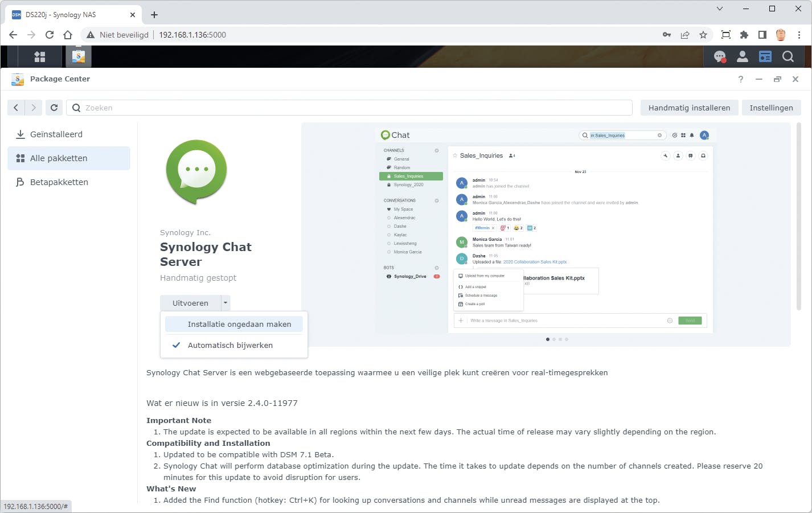Open 'Betapakketten' in the sidebar
Viewport: 812px width, 513px height.
pos(69,182)
